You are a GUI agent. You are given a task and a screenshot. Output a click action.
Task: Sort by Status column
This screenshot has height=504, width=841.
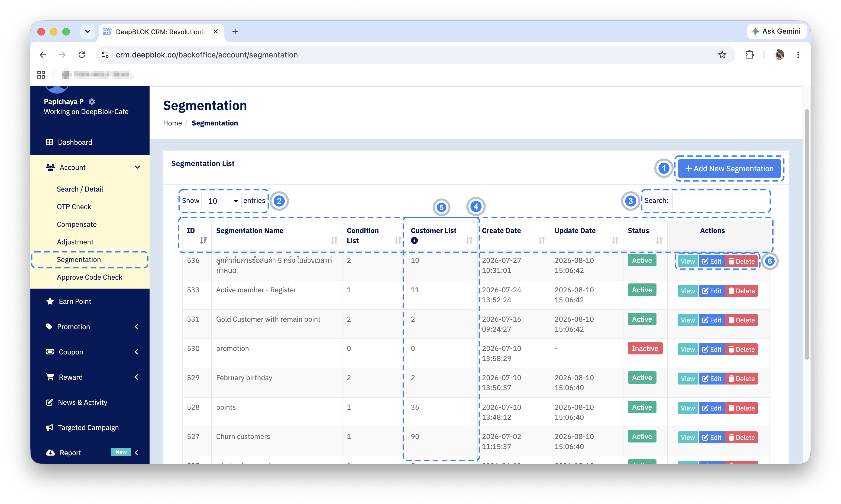(659, 240)
